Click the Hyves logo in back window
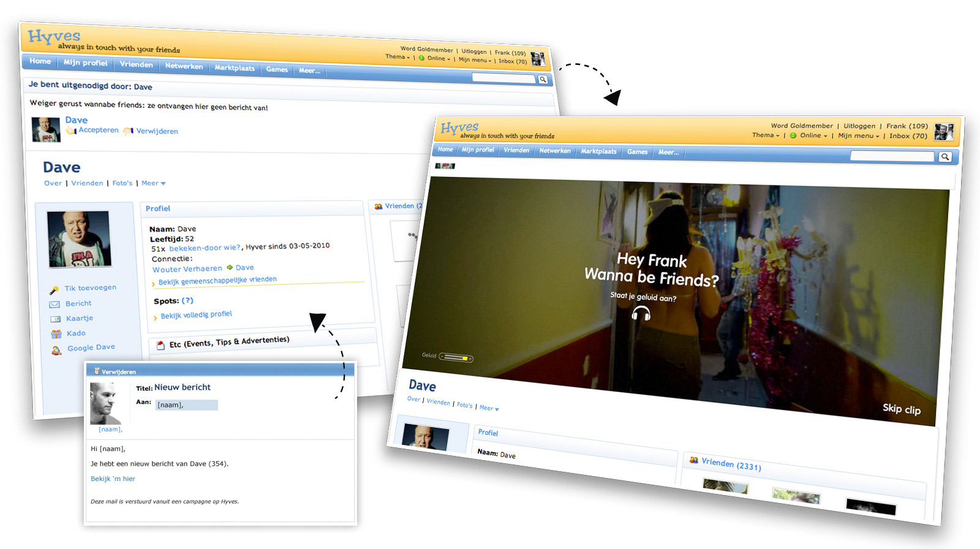980x549 pixels. 54,37
